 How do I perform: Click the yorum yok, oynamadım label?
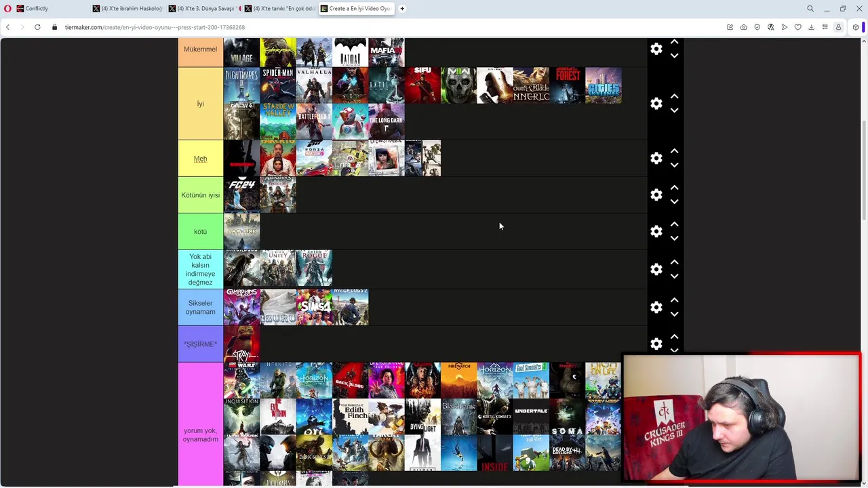[x=201, y=424]
